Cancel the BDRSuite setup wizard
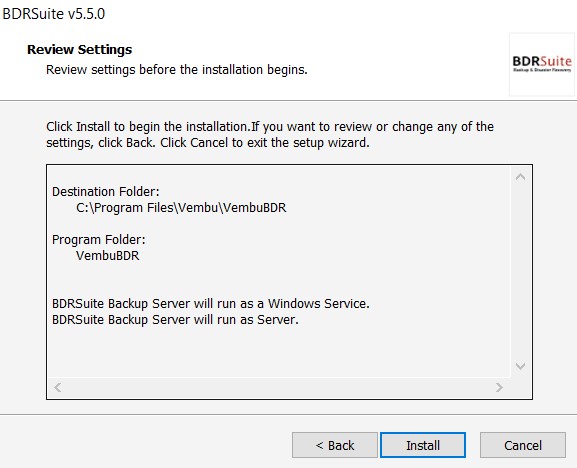The image size is (577, 468). (x=523, y=445)
